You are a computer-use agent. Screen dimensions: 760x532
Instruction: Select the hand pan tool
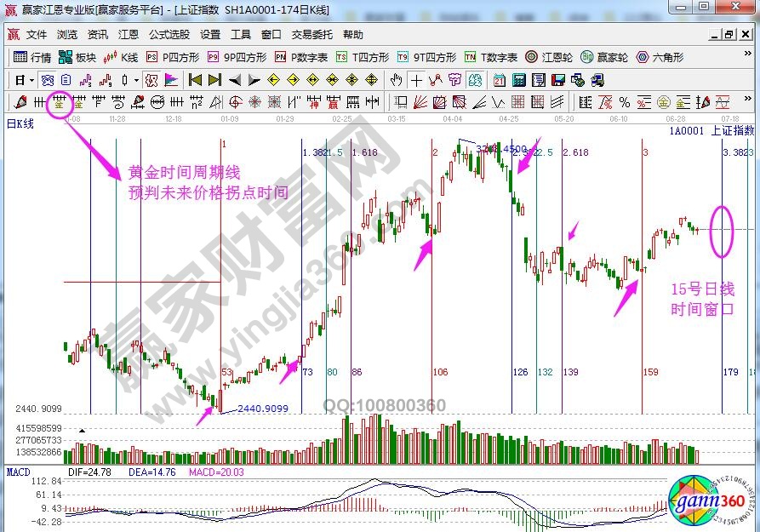pyautogui.click(x=396, y=80)
